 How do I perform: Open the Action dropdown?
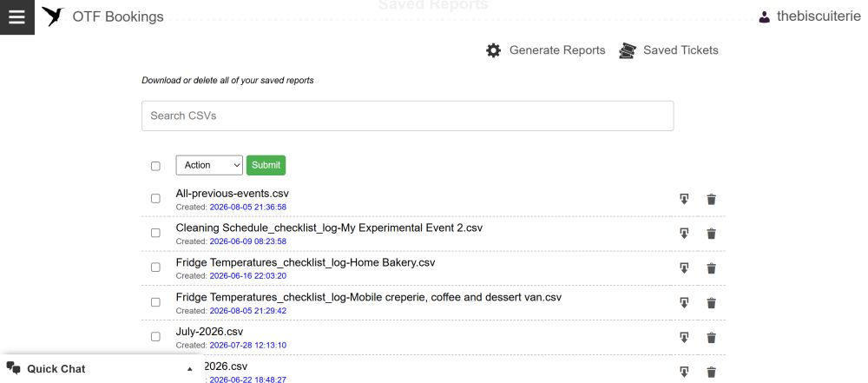pos(209,165)
